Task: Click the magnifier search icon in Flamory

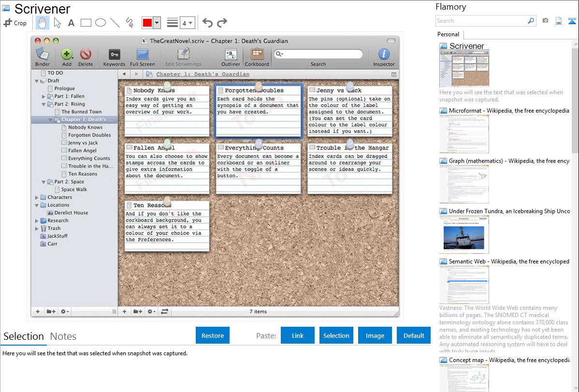Action: 531,21
